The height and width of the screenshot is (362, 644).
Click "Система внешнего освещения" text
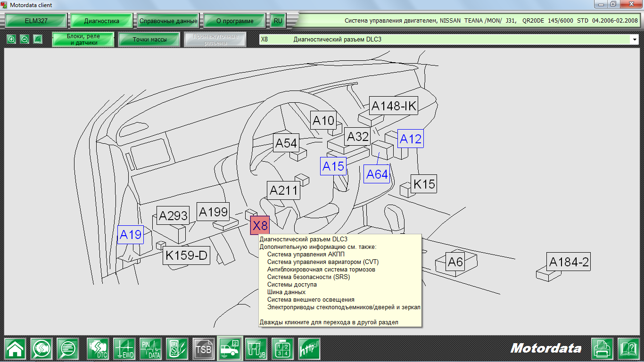311,300
